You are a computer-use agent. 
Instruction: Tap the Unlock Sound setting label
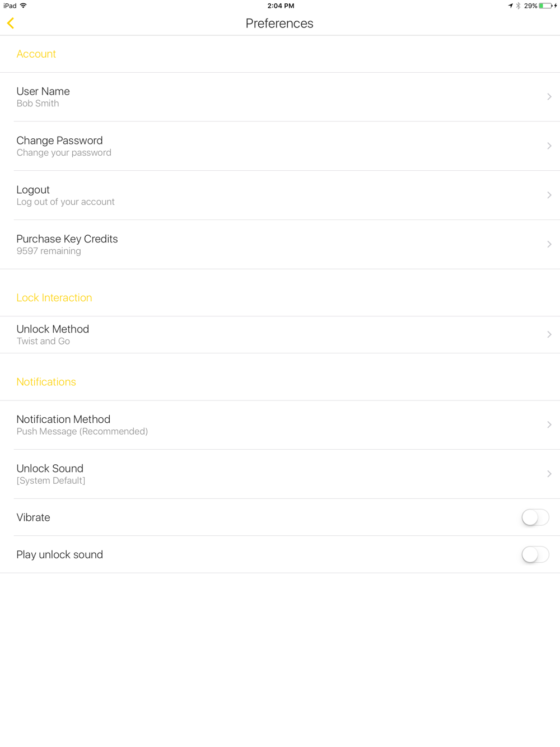[x=50, y=469]
